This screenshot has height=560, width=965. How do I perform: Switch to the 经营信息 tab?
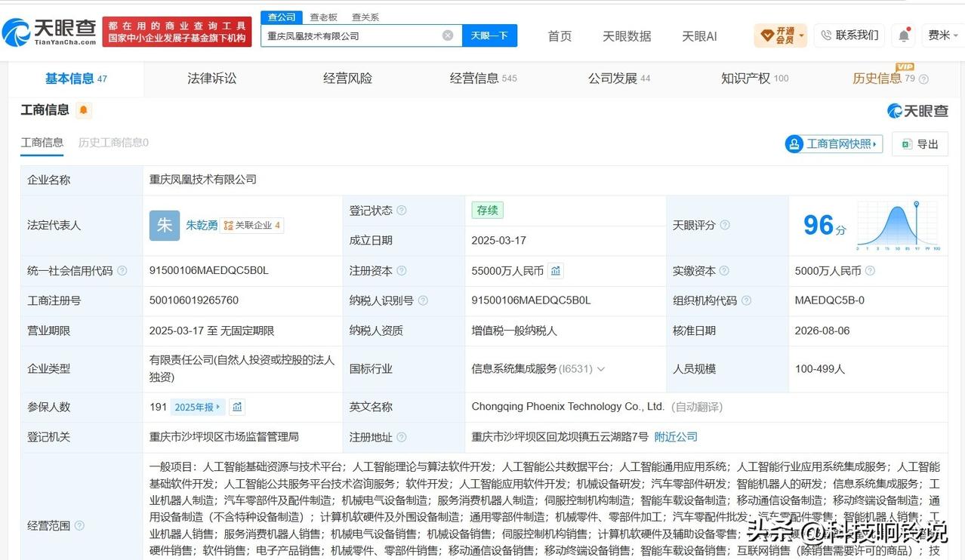coord(483,78)
